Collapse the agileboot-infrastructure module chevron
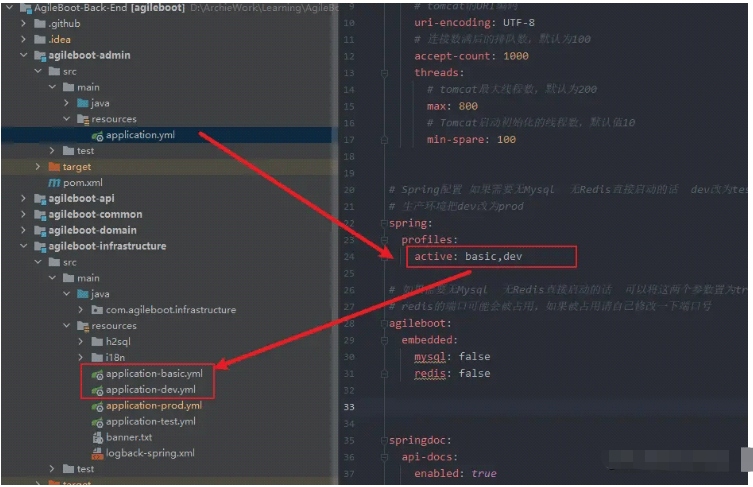This screenshot has height=487, width=753. (24, 246)
